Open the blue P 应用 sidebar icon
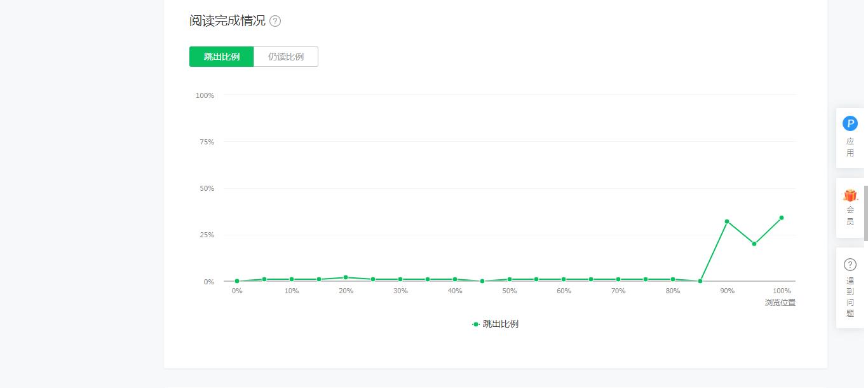The height and width of the screenshot is (388, 868). click(x=850, y=123)
